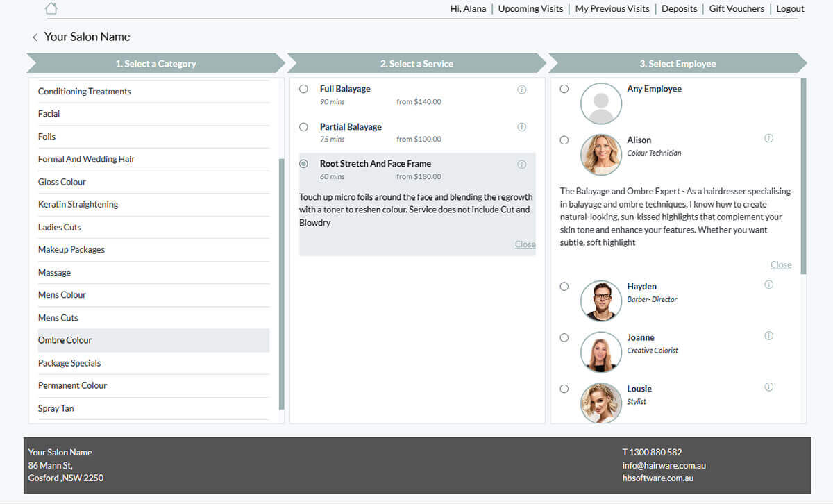Show info for employee Joanne
The image size is (833, 504).
point(768,336)
